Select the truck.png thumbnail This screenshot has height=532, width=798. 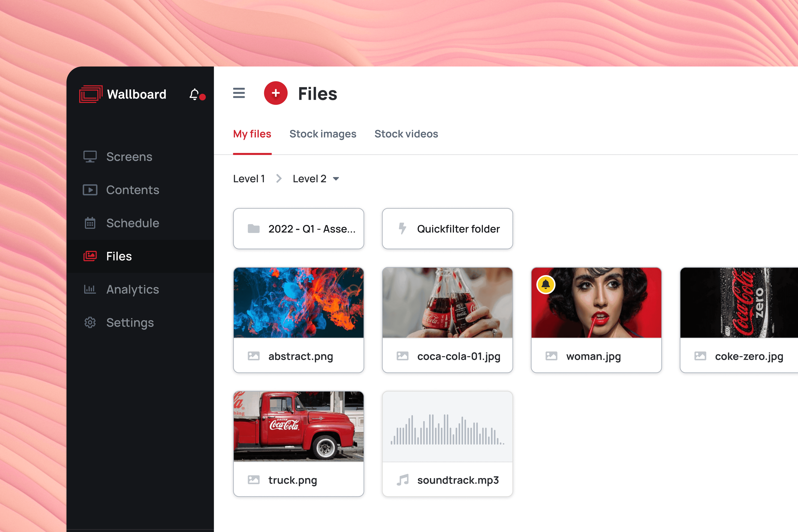click(x=298, y=426)
